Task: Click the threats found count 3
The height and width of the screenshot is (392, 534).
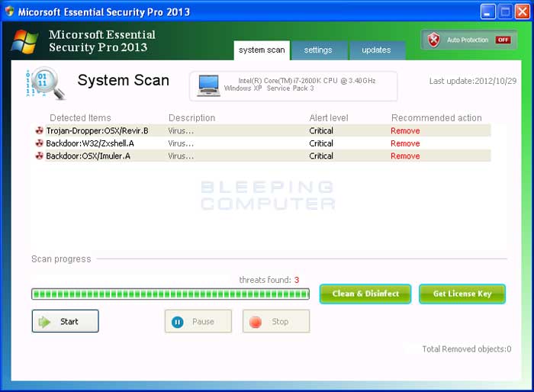Action: 297,280
